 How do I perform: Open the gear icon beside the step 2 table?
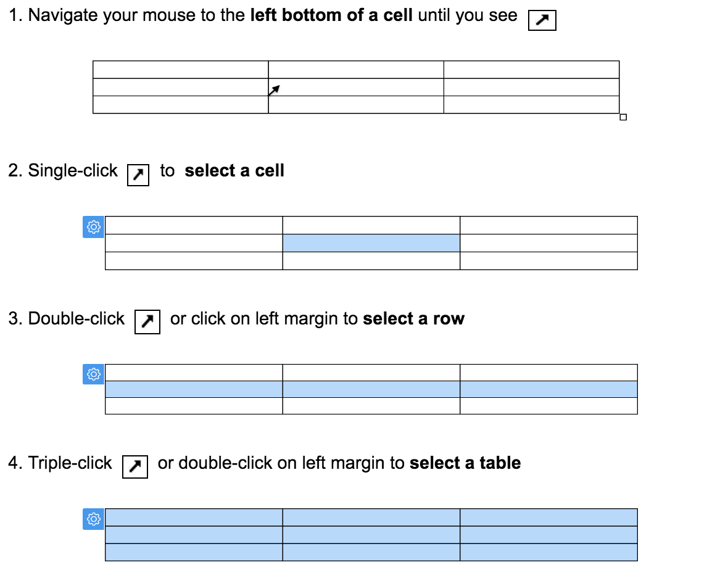coord(93,227)
